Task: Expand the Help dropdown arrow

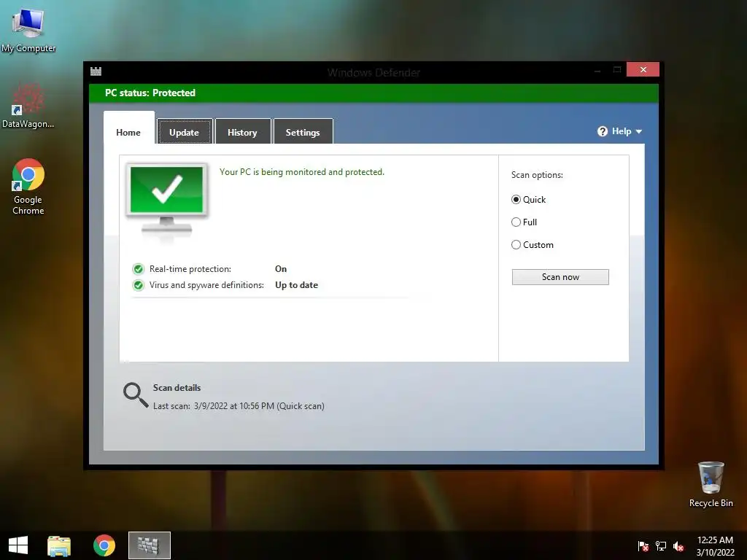Action: point(639,131)
